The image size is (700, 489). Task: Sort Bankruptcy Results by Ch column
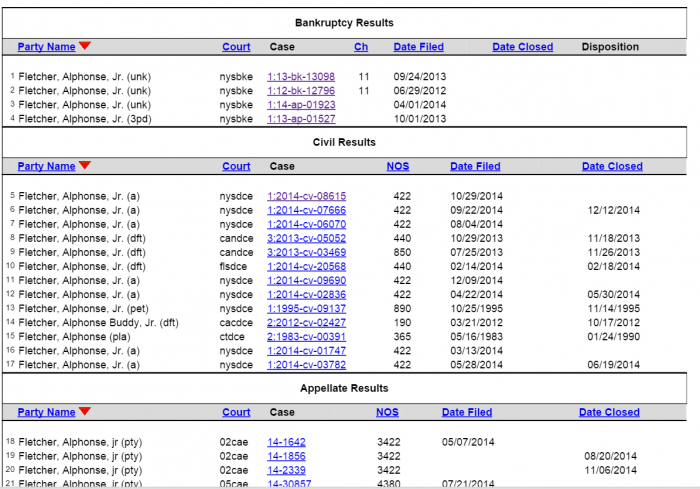361,47
